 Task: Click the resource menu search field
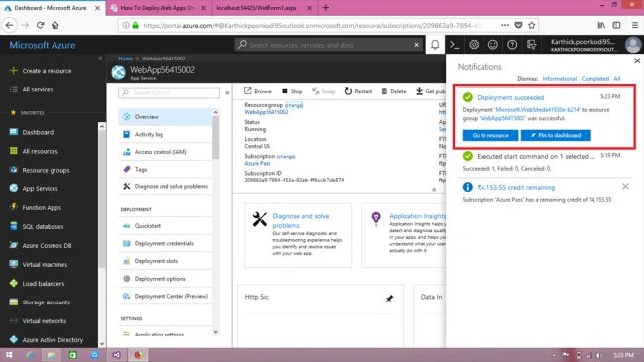click(x=168, y=93)
